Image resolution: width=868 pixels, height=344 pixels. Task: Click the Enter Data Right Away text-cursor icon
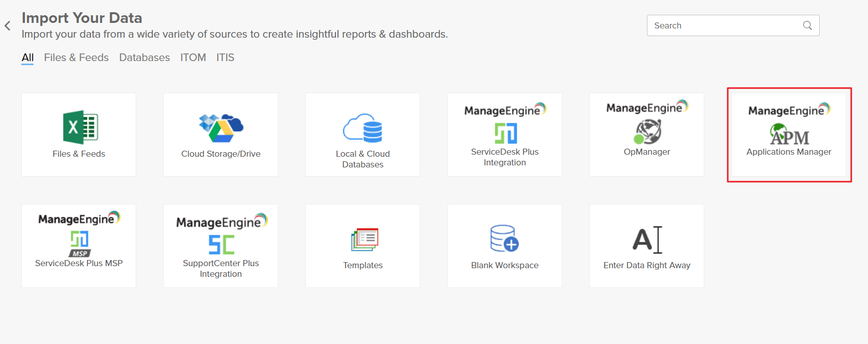point(647,240)
